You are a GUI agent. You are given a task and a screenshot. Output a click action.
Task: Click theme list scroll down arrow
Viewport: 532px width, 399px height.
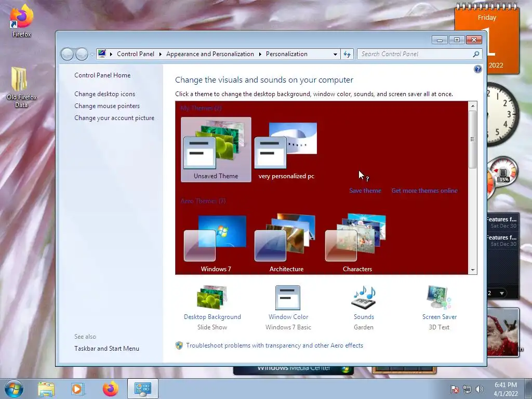click(x=472, y=270)
